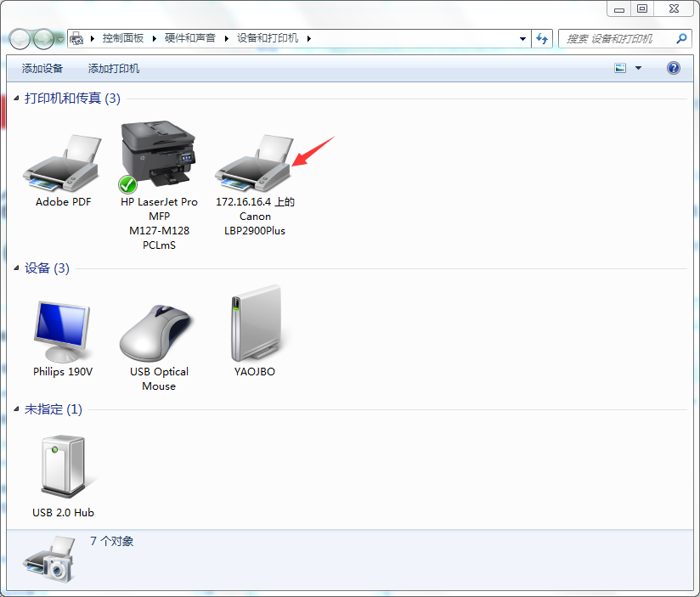This screenshot has width=700, height=597.
Task: Expand arrow after 设备和打印机 breadcrumb
Action: tap(308, 39)
